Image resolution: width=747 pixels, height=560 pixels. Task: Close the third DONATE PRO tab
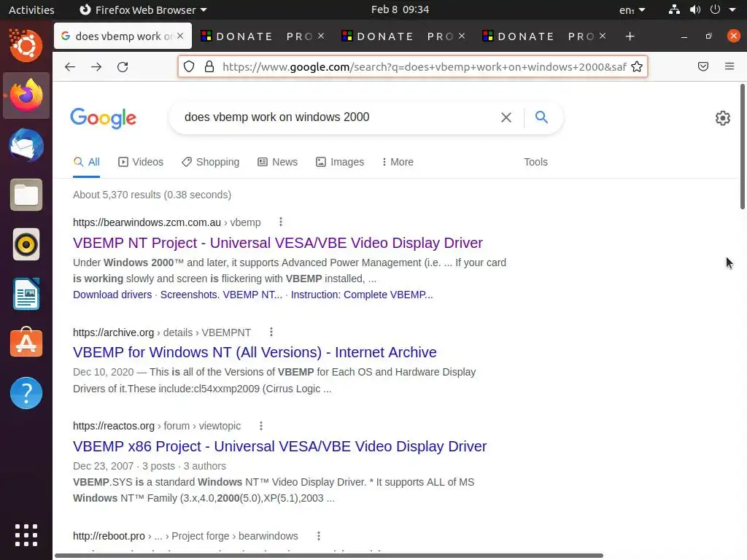[x=603, y=36]
